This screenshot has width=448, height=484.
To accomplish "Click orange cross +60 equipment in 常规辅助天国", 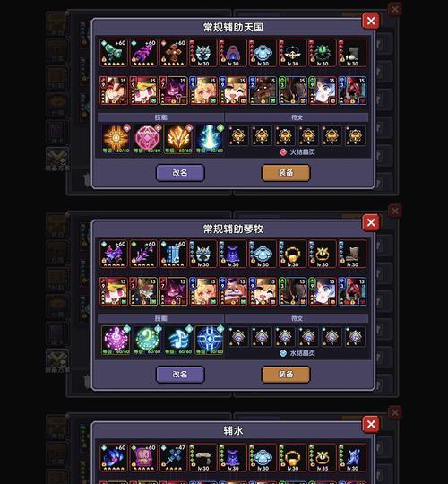I will tap(174, 53).
